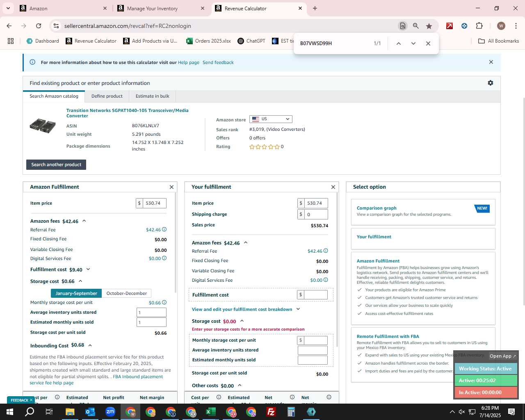The height and width of the screenshot is (420, 525).
Task: Open the Adobe Acrobat extension icon
Action: tap(450, 26)
